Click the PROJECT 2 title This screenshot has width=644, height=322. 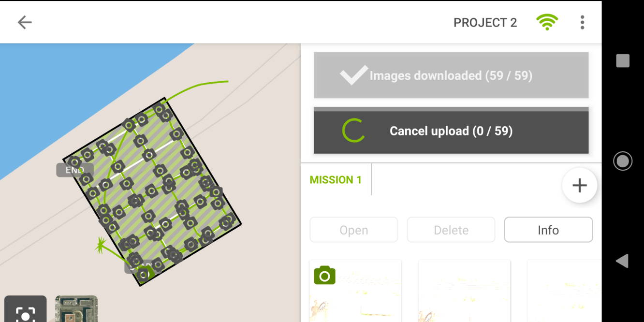tap(485, 23)
